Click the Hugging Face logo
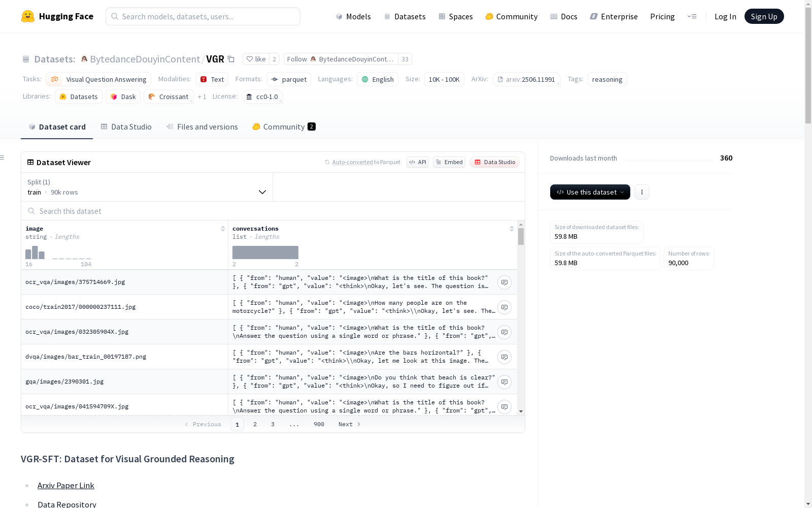 click(57, 16)
